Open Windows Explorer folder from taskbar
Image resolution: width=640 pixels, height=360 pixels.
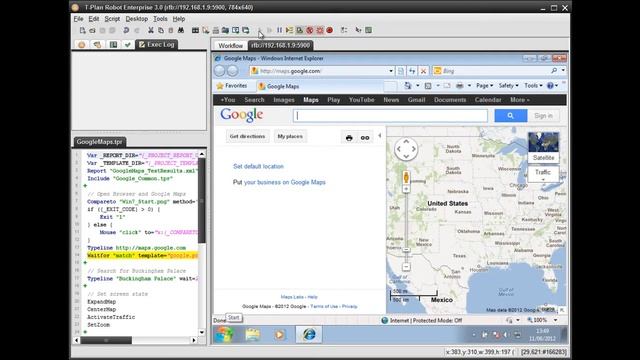253,335
